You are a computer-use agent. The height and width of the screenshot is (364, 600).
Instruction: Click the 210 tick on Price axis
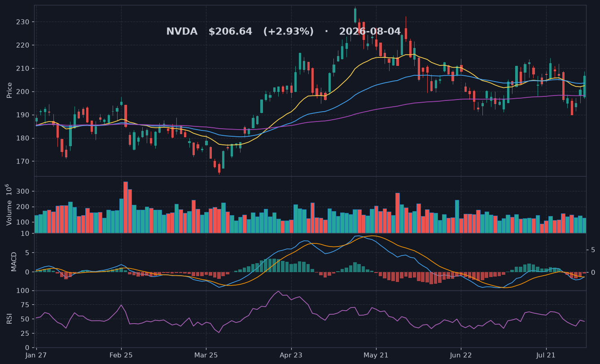coord(23,69)
